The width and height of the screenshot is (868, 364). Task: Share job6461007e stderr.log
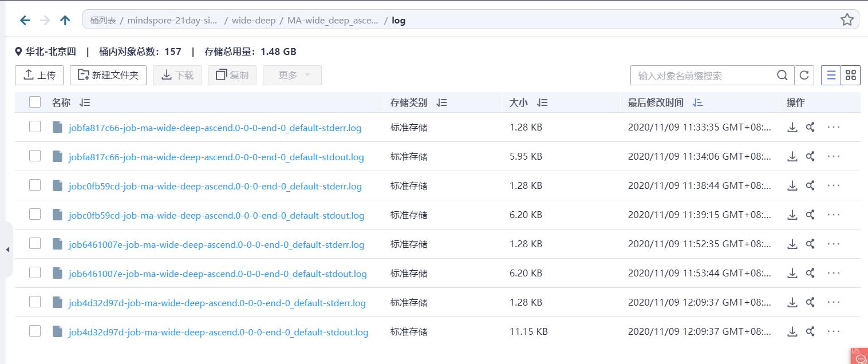(810, 244)
